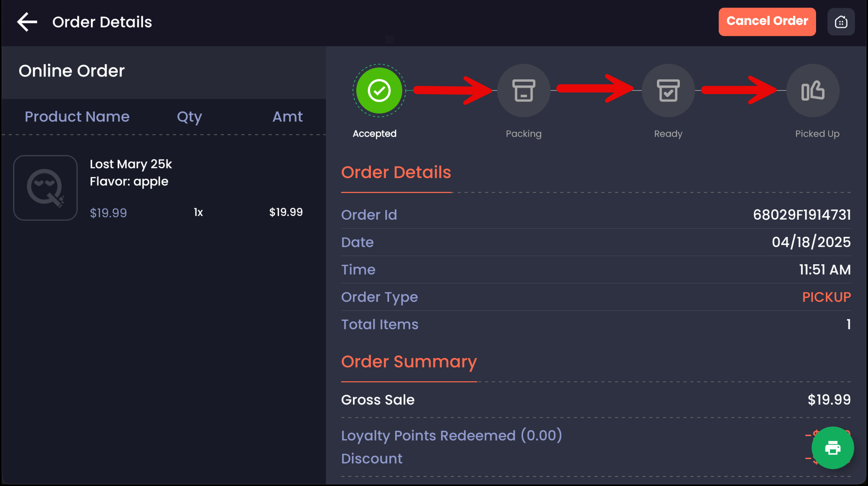868x486 pixels.
Task: Select the Picked Up thumbs-up icon
Action: click(812, 90)
